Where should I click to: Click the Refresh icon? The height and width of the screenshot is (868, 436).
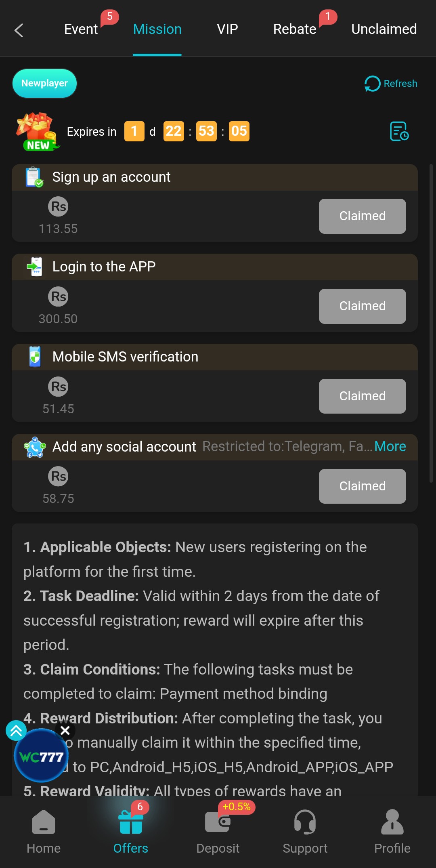tap(372, 84)
